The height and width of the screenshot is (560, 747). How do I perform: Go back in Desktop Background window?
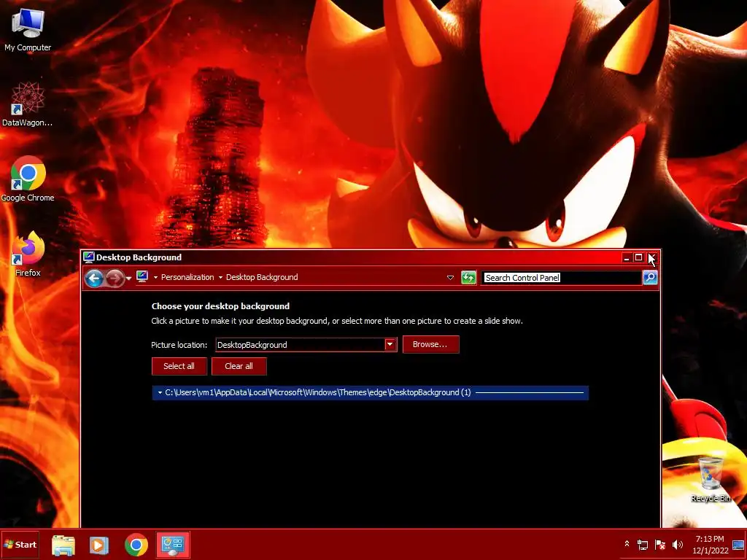coord(94,278)
